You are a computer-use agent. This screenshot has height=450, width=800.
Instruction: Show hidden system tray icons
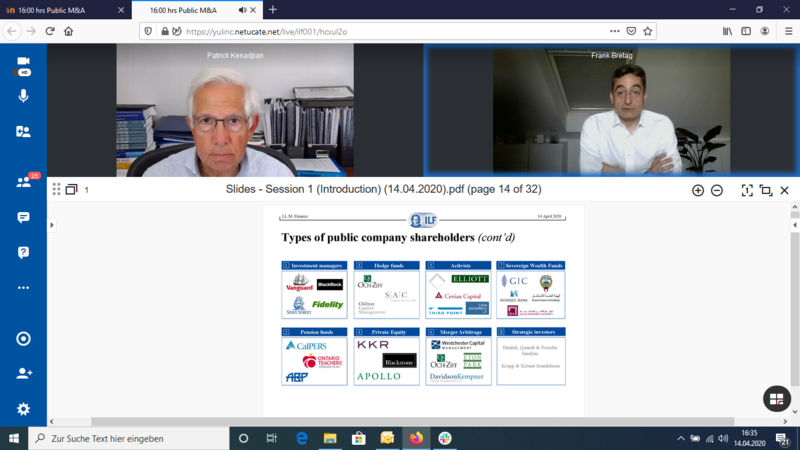click(681, 438)
